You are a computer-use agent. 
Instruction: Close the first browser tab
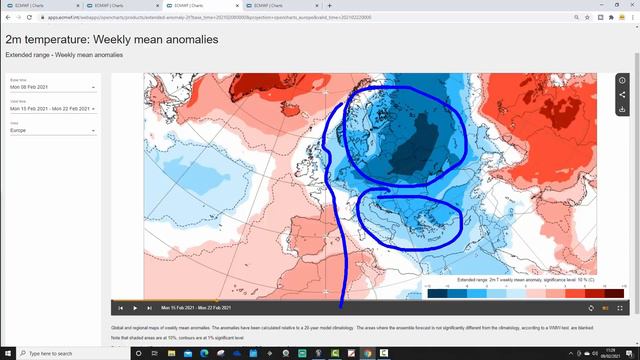pyautogui.click(x=78, y=6)
